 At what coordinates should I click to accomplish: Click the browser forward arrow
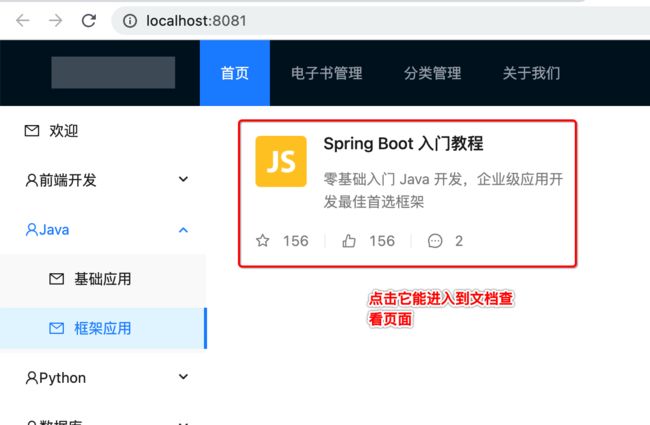tap(56, 20)
